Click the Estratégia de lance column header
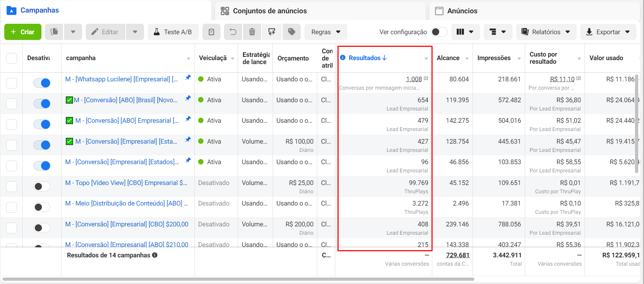 (256, 58)
